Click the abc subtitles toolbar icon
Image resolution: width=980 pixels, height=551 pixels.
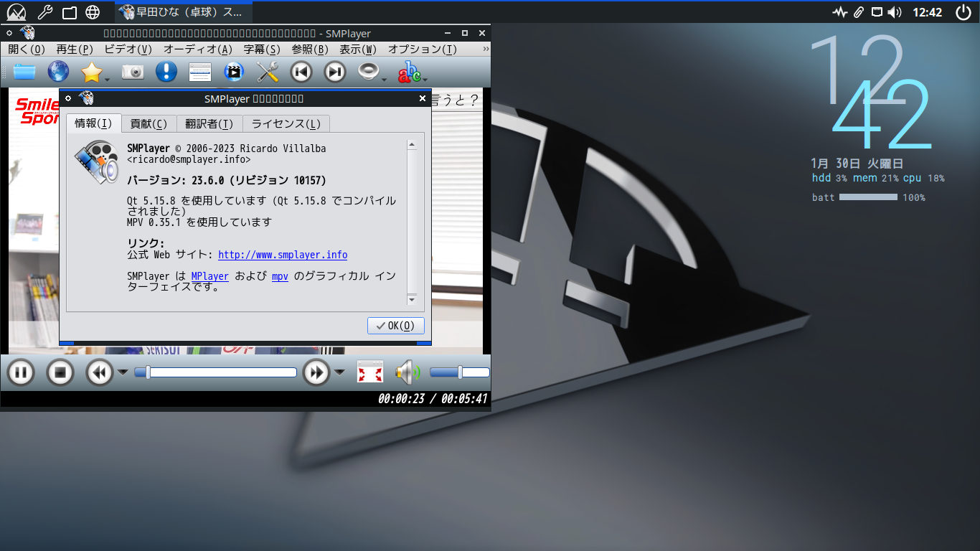[410, 72]
